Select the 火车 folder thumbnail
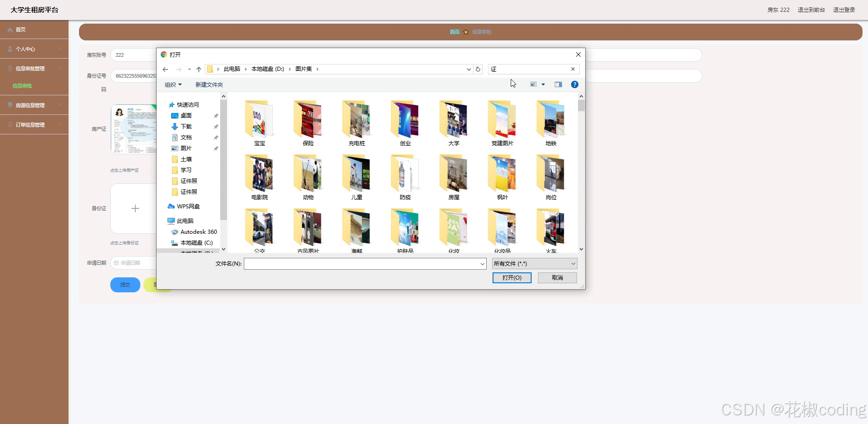868x424 pixels. pyautogui.click(x=551, y=227)
